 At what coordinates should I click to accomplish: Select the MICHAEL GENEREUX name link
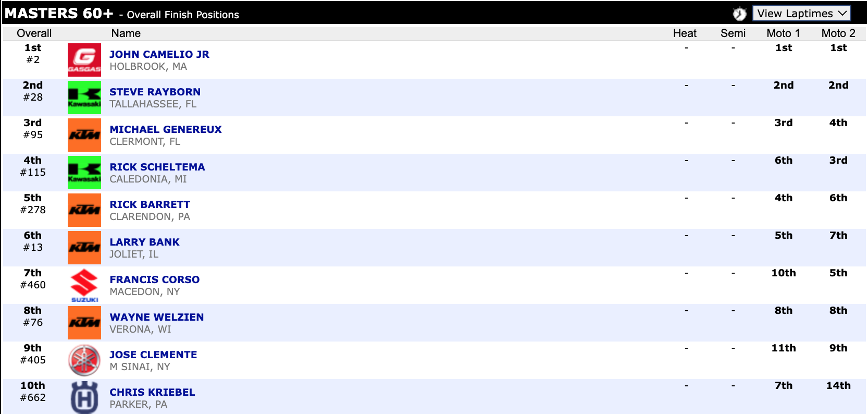(166, 129)
